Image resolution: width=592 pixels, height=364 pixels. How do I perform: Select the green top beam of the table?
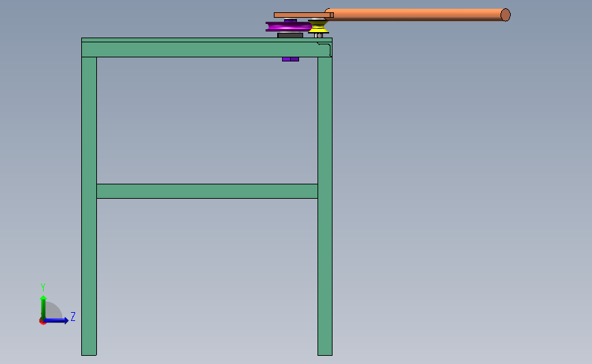coord(206,48)
